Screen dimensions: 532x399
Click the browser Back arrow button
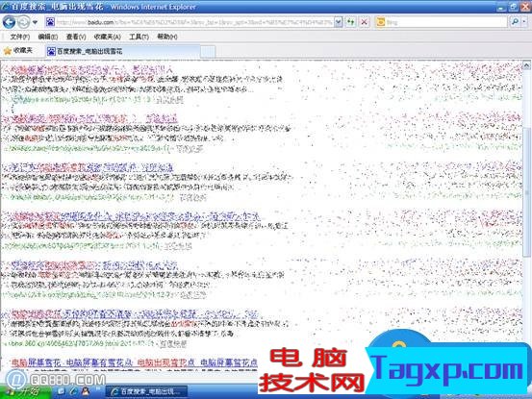click(x=9, y=22)
